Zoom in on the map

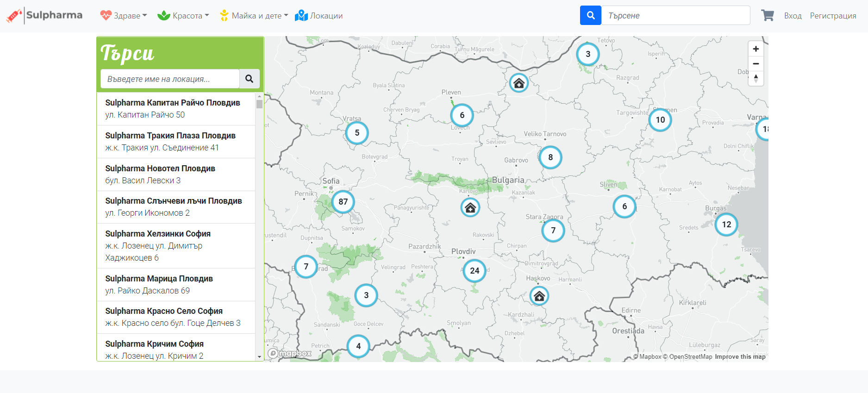[x=756, y=49]
